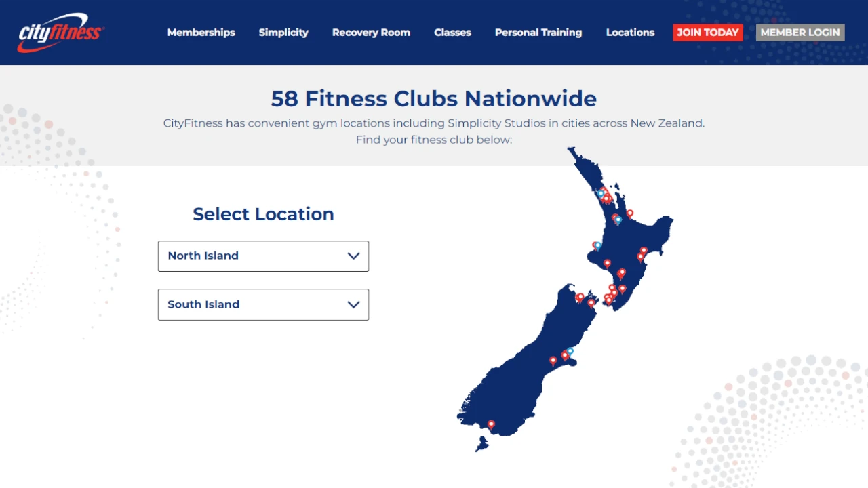This screenshot has width=868, height=488.
Task: Open the Simplicity menu item
Action: click(283, 32)
